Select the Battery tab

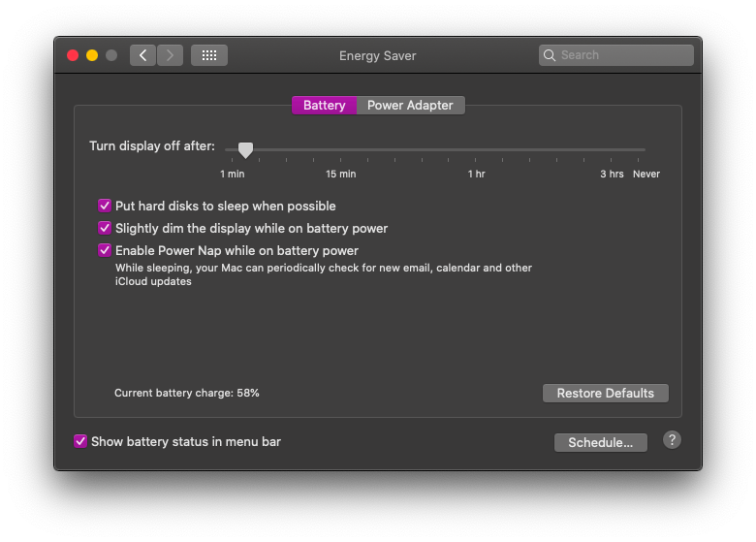coord(324,105)
